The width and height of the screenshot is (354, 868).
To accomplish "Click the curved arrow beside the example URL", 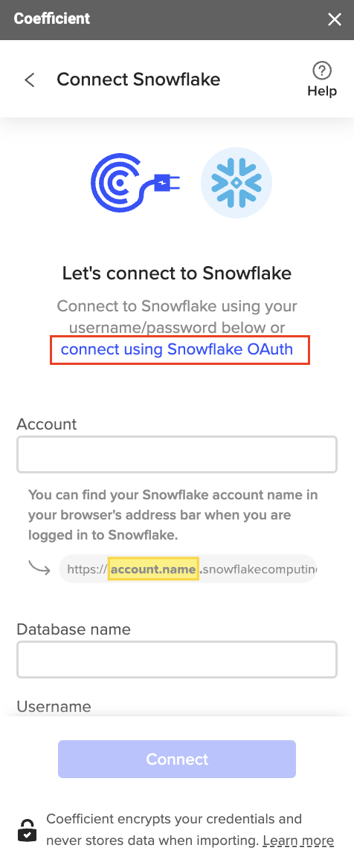I will [x=39, y=569].
